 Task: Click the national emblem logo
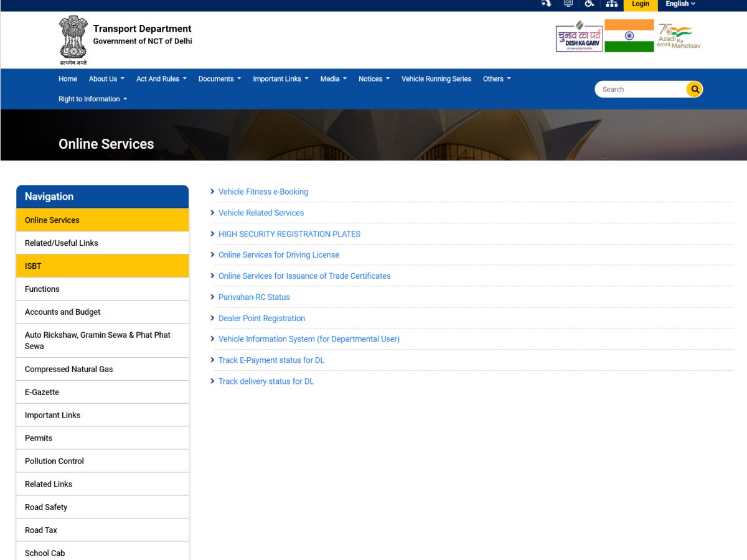click(x=73, y=39)
